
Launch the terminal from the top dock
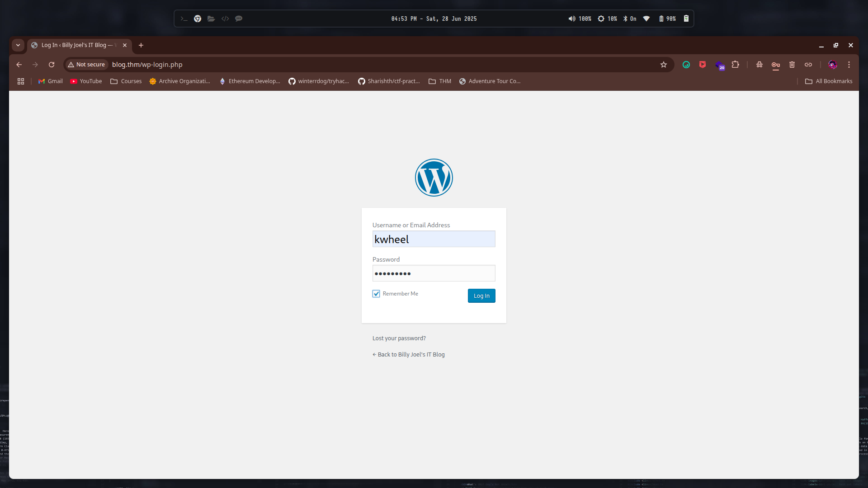click(x=184, y=19)
